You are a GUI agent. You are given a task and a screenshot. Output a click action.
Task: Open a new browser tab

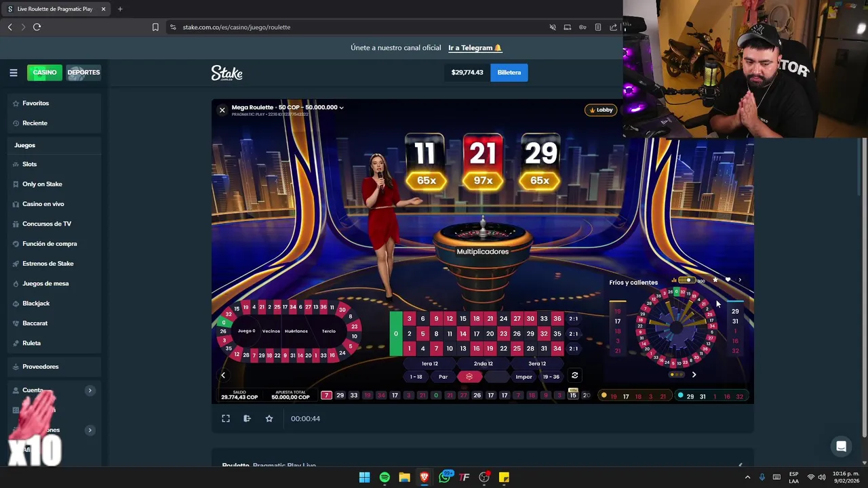coord(120,9)
